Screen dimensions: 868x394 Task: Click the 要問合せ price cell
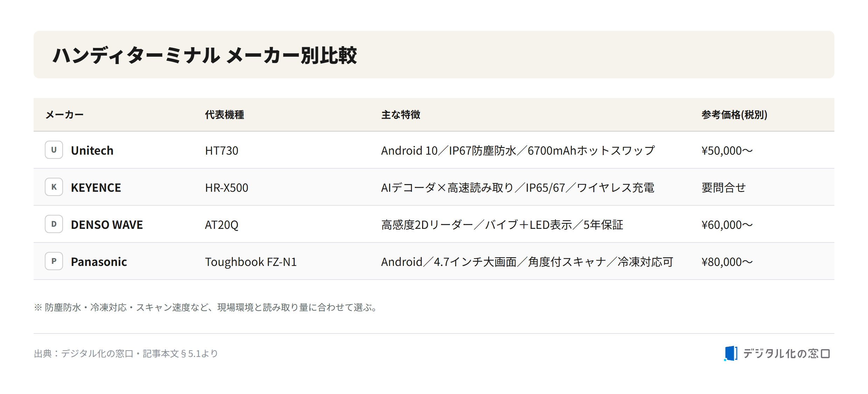pyautogui.click(x=723, y=188)
